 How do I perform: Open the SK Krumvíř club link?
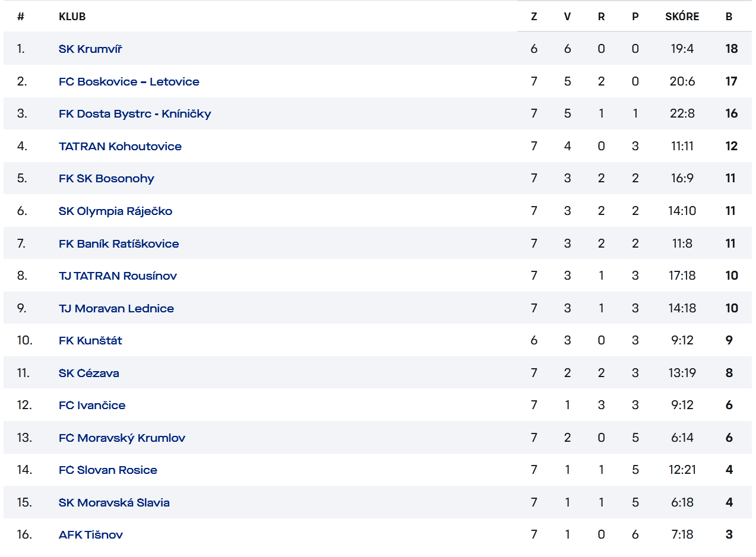90,49
